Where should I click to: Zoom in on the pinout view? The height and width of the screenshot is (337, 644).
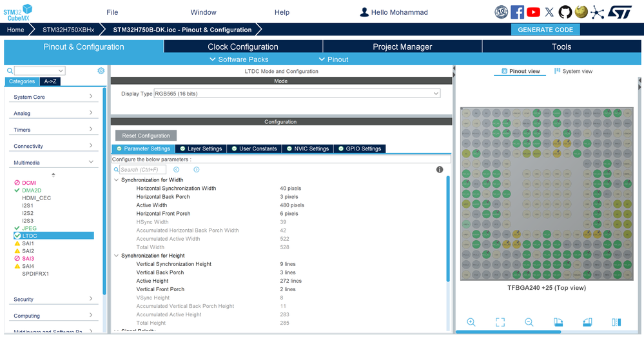(x=471, y=322)
